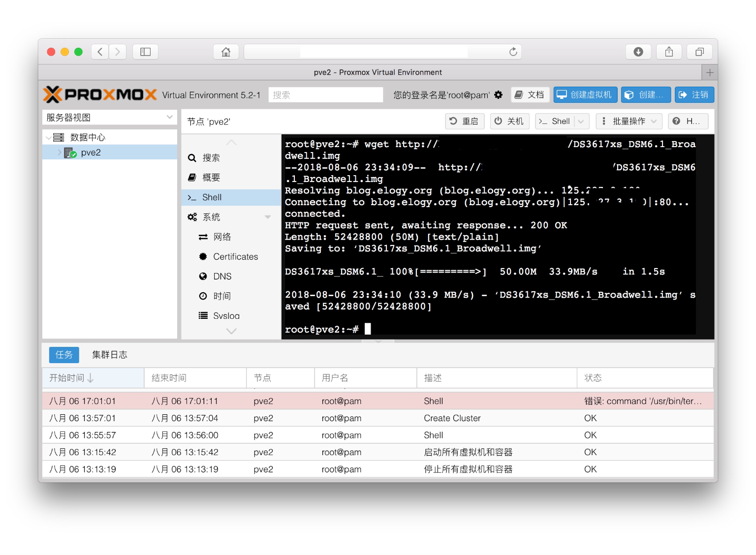Click the menu scroll-up chevron

(231, 142)
